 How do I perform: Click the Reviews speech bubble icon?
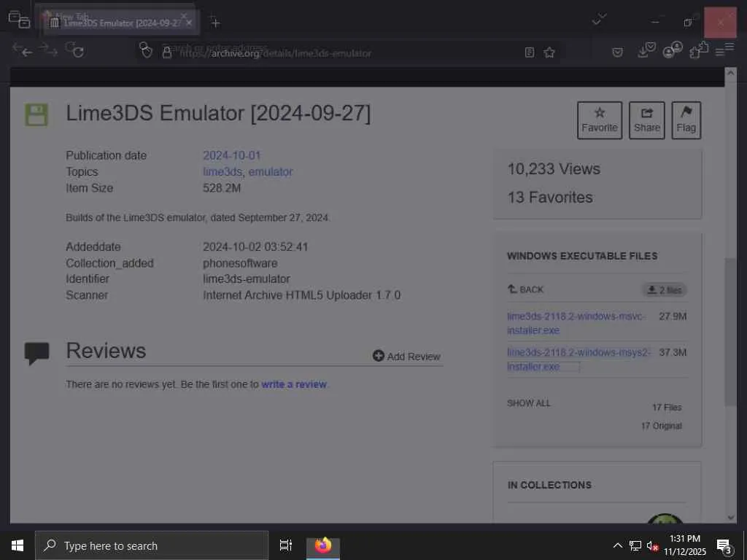click(x=36, y=353)
